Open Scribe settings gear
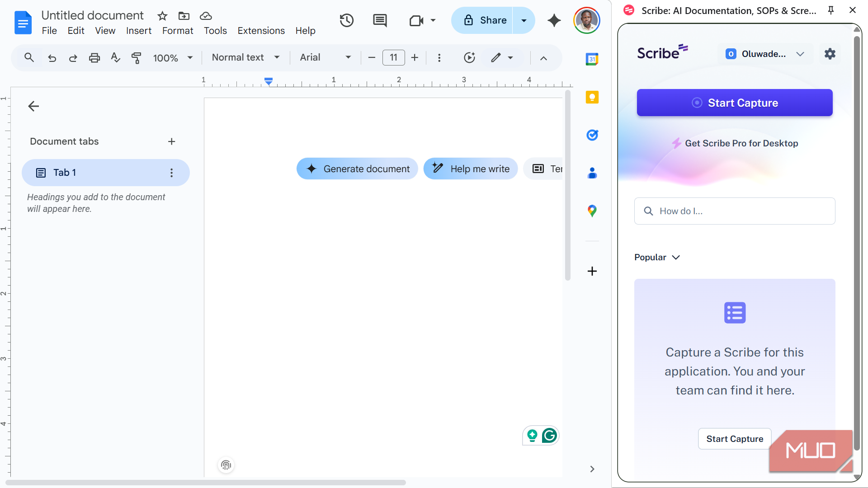The height and width of the screenshot is (488, 868). [x=830, y=54]
